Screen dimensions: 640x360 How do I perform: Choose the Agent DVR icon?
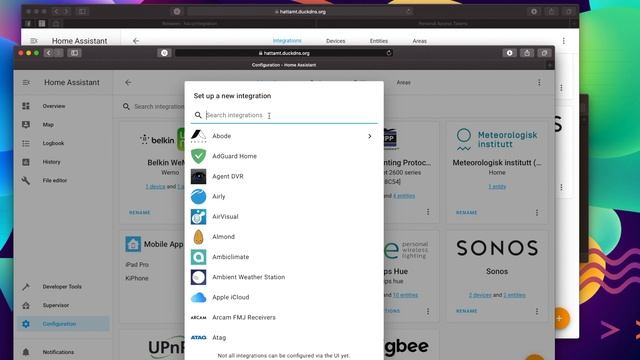[x=198, y=176]
